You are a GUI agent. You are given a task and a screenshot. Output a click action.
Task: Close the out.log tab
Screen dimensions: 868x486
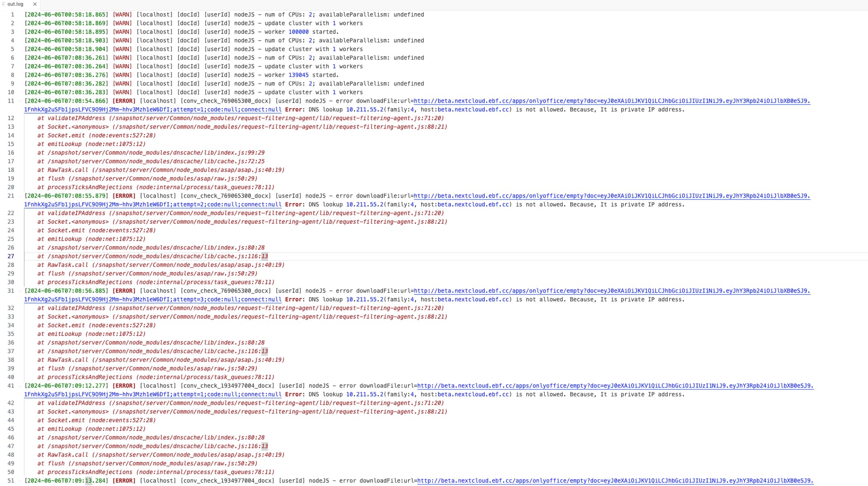pyautogui.click(x=35, y=4)
